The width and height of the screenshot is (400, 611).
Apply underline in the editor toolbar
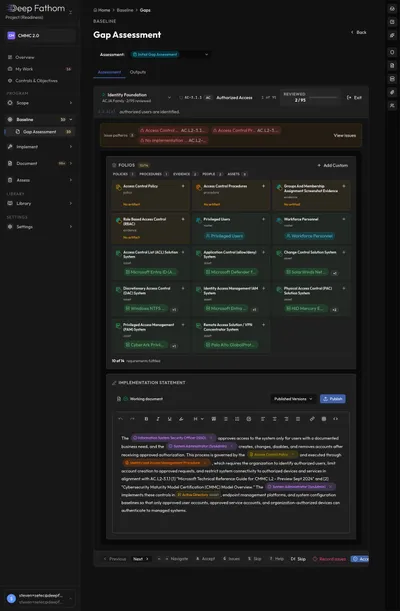coord(169,419)
